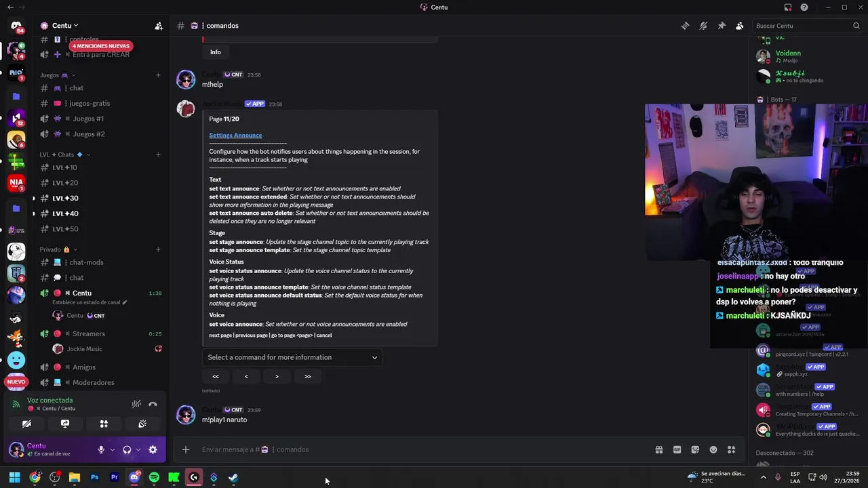868x488 pixels.
Task: Go to next page with > button
Action: click(277, 376)
